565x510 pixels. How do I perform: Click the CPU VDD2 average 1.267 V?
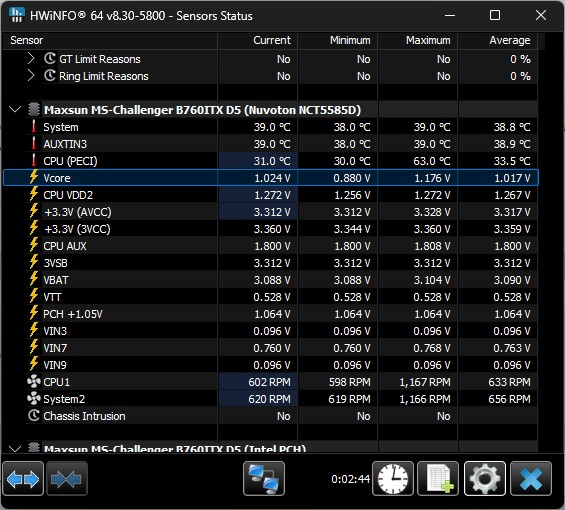coord(512,195)
